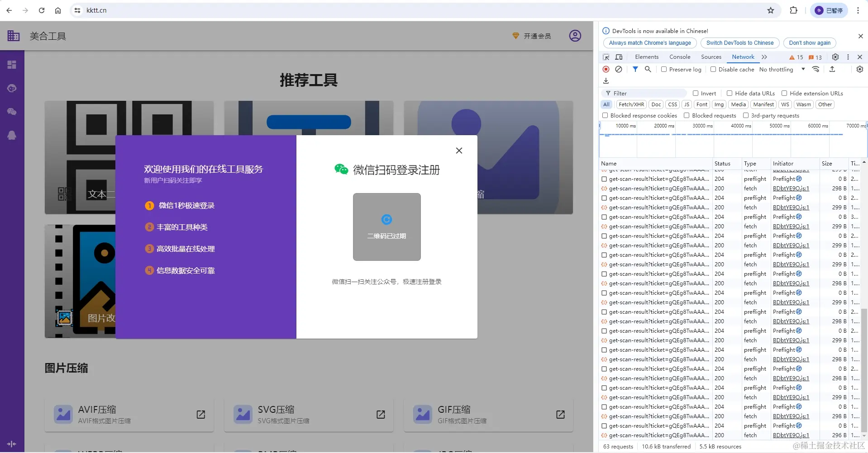The width and height of the screenshot is (868, 453).
Task: Filter requests by Img type
Action: (x=719, y=104)
